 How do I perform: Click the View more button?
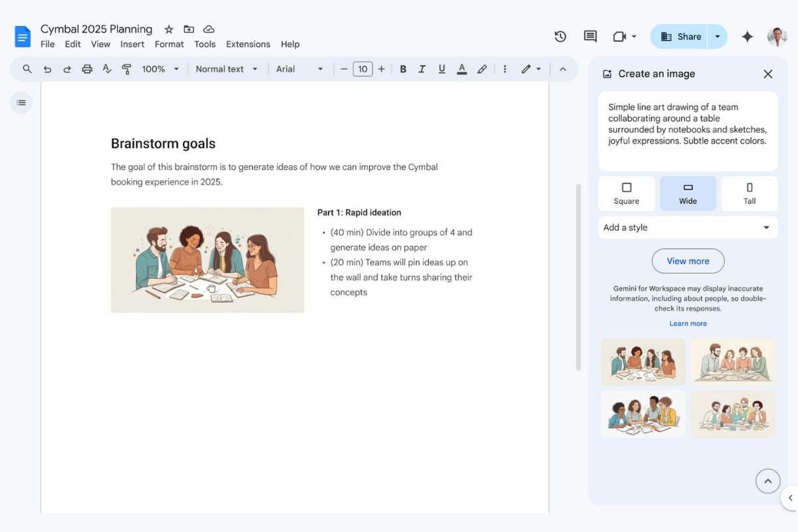click(x=688, y=261)
